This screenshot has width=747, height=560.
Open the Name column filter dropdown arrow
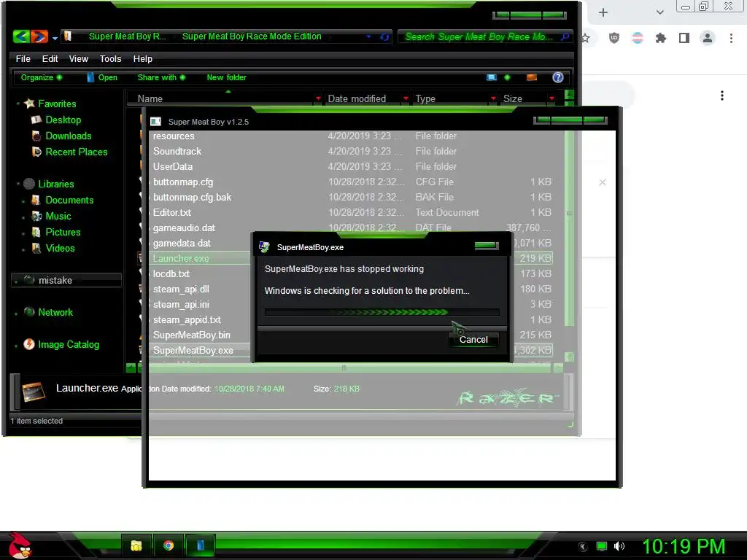tap(318, 98)
